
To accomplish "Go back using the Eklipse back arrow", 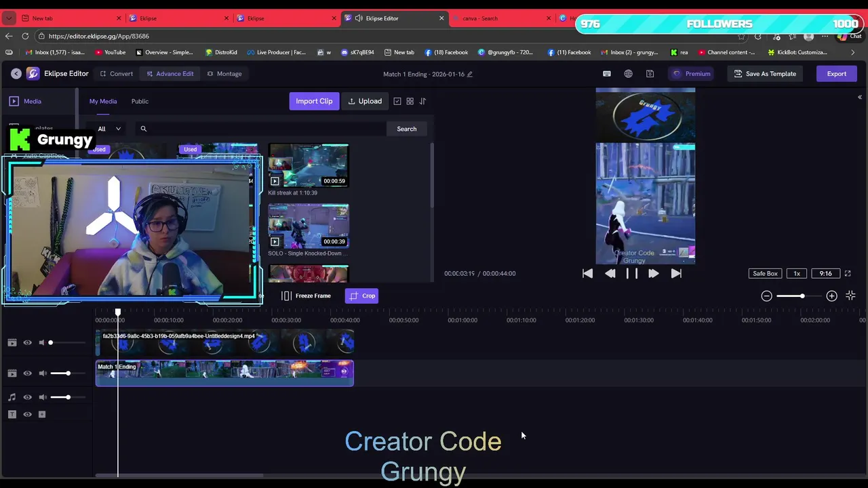I will tap(16, 73).
